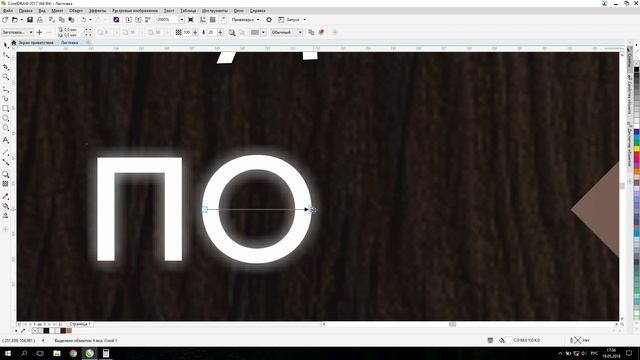Click the Undo arrow icon
Image resolution: width=640 pixels, height=360 pixels.
[84, 20]
